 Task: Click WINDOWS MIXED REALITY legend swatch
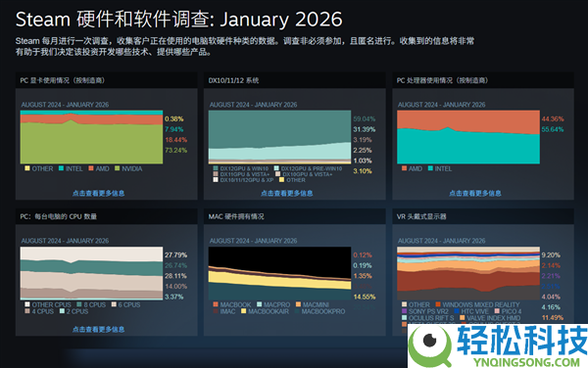coord(438,304)
